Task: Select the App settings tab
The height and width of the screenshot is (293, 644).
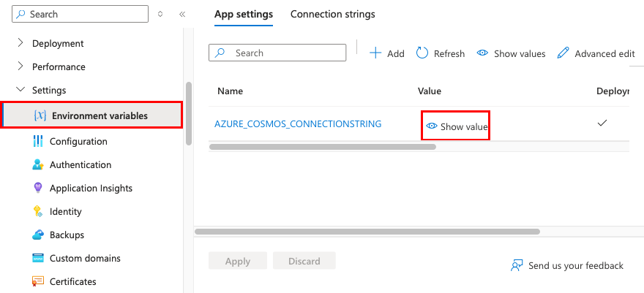Action: (x=244, y=15)
